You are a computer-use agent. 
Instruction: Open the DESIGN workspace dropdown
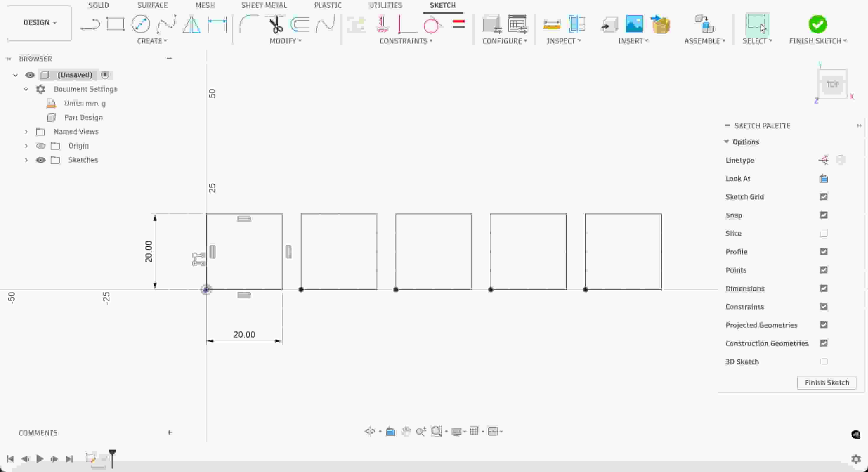40,22
